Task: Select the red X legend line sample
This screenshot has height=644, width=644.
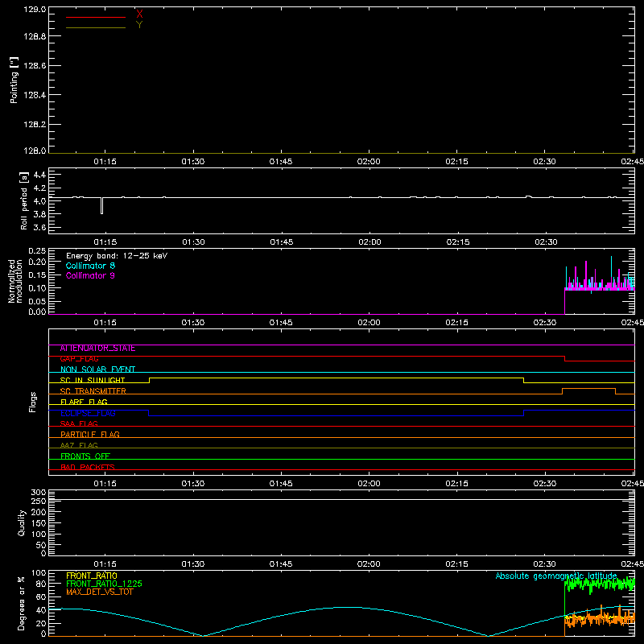Action: 96,17
